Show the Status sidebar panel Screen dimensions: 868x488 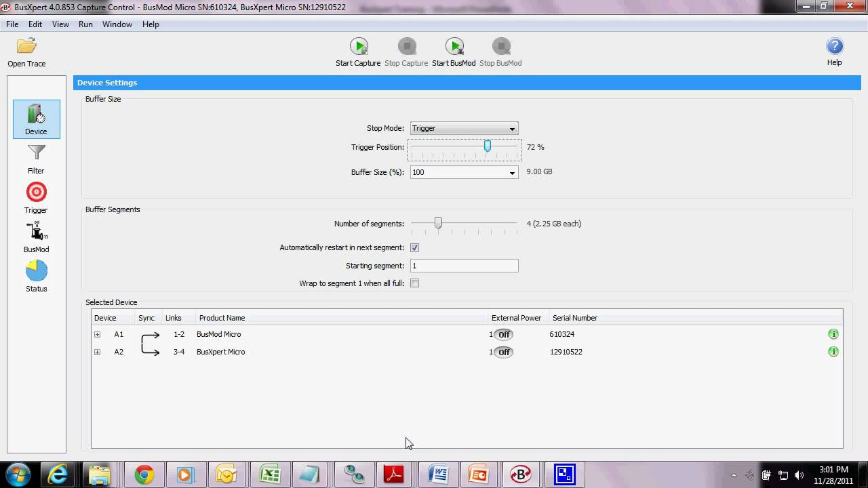click(36, 277)
